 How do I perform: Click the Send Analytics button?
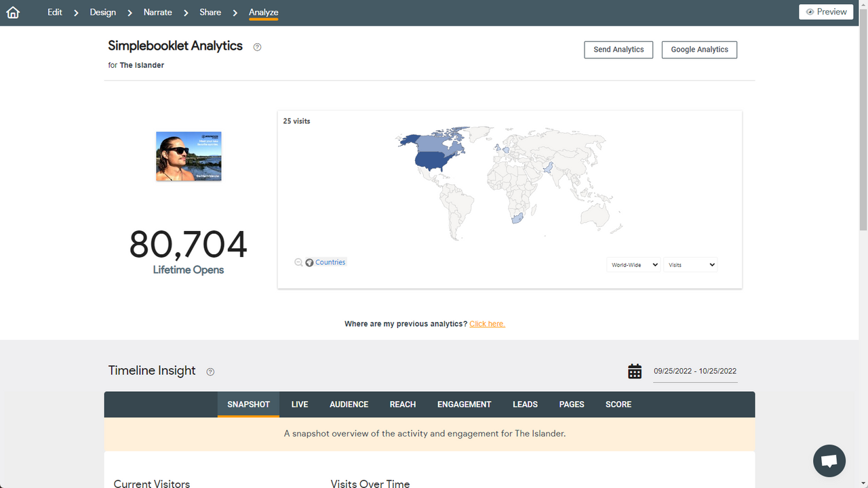(618, 49)
